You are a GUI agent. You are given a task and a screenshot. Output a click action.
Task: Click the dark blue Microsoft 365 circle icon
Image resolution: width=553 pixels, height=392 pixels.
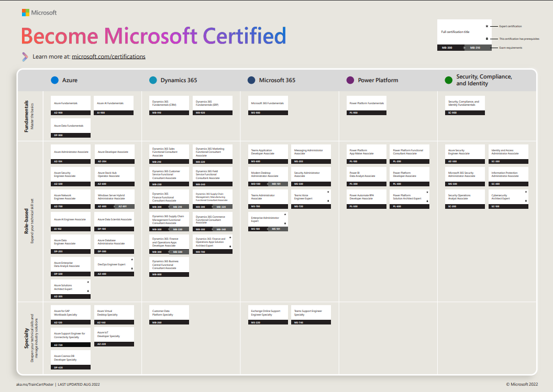pyautogui.click(x=250, y=80)
